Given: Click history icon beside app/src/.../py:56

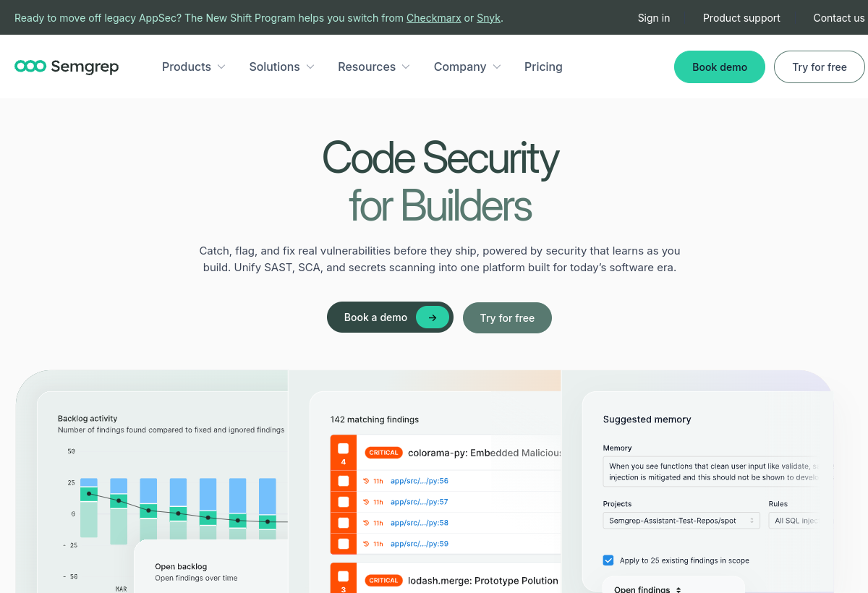Looking at the screenshot, I should click(367, 481).
